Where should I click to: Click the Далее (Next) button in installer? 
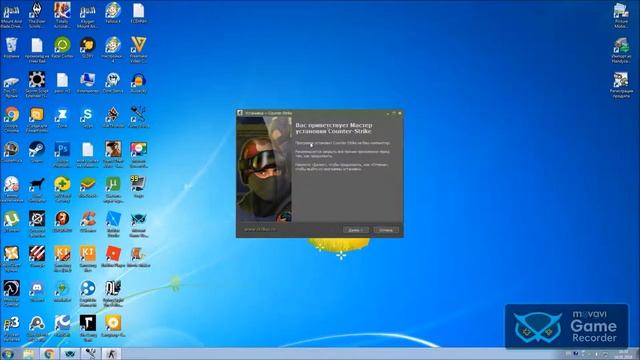coord(356,230)
